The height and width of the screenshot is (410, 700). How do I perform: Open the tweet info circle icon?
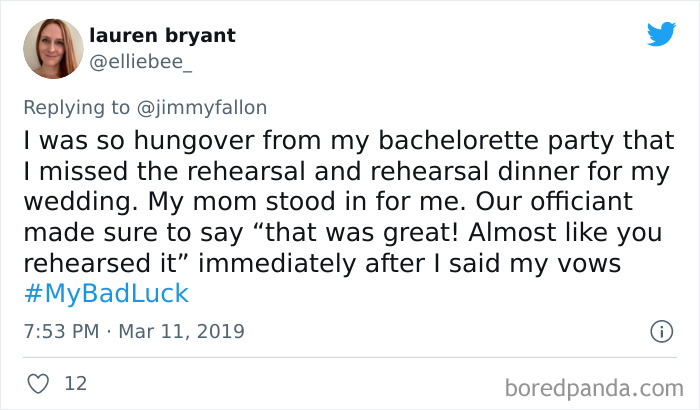click(660, 330)
